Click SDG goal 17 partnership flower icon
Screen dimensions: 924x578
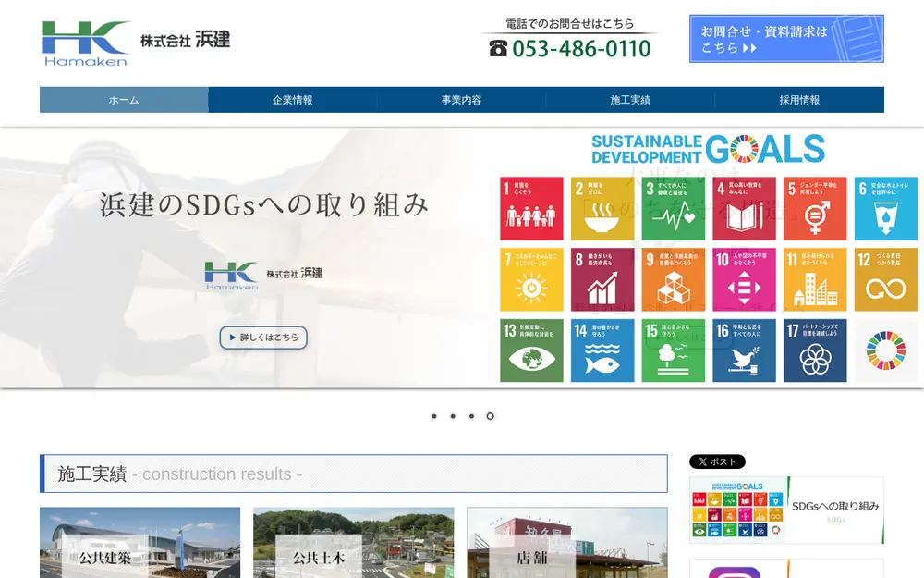coord(815,350)
